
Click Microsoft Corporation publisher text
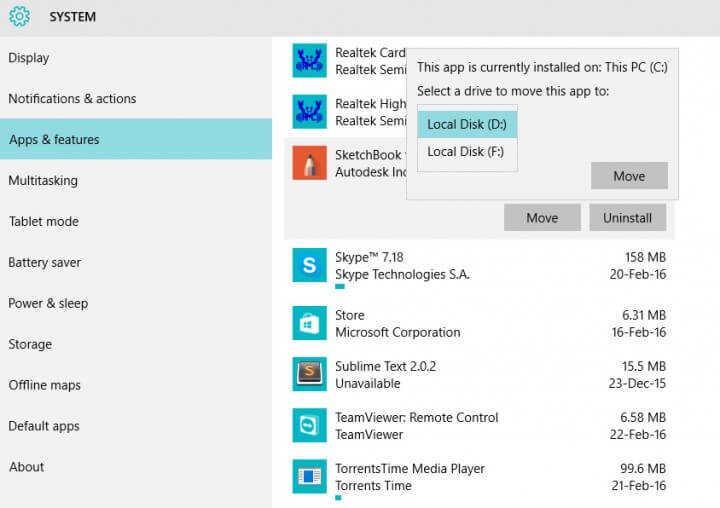398,332
